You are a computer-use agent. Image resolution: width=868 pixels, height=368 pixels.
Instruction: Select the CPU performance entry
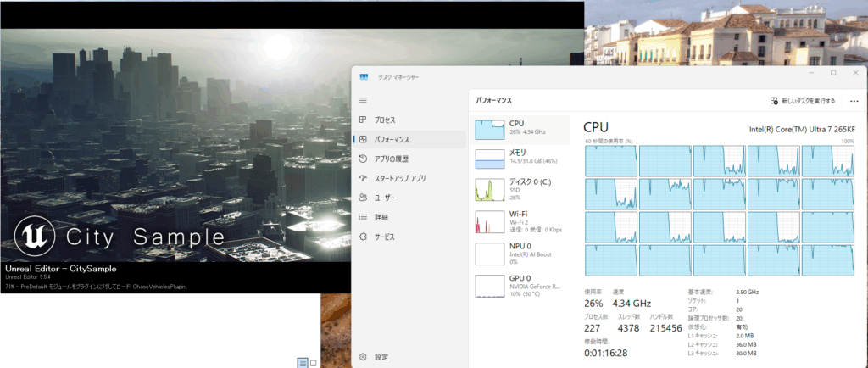(x=520, y=130)
